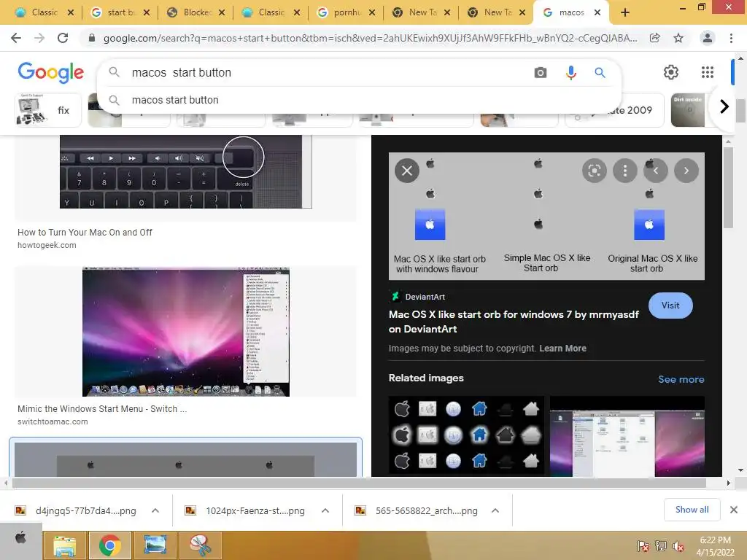Open the network tray icon
The height and width of the screenshot is (560, 747).
point(661,546)
